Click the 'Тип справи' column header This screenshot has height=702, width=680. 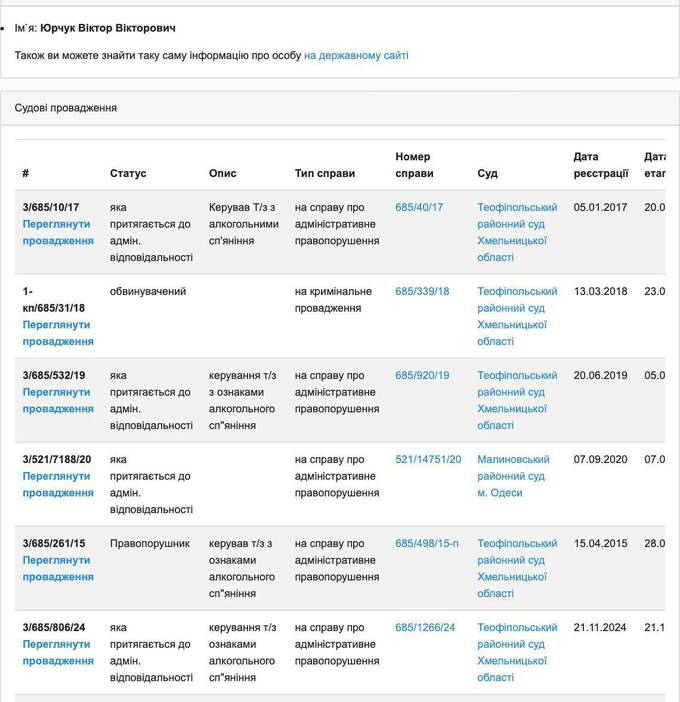(x=325, y=173)
